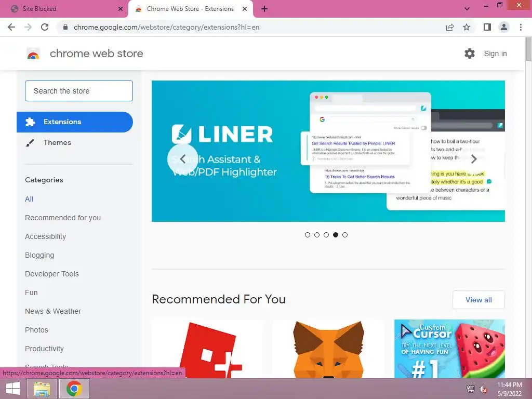Open Chrome's three-dot menu

coord(521,27)
